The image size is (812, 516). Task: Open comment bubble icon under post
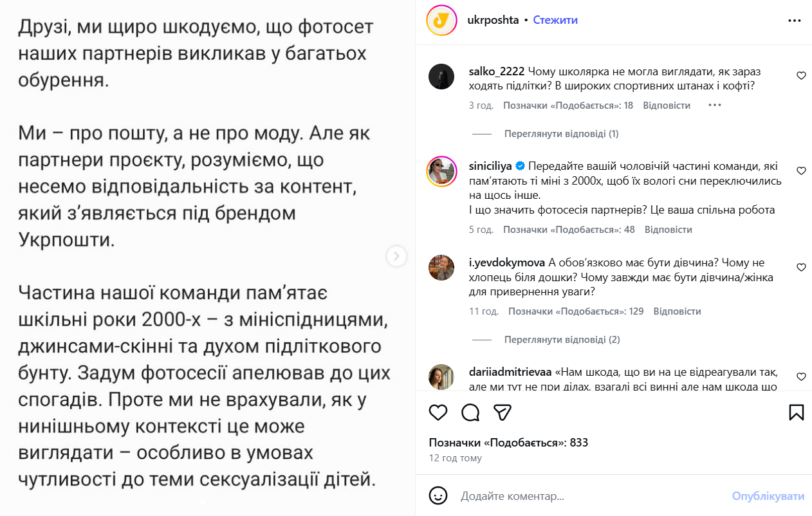point(470,412)
